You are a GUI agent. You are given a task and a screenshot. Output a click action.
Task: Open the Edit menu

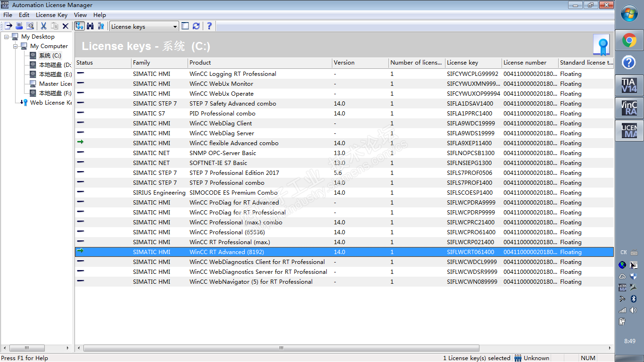(x=24, y=15)
